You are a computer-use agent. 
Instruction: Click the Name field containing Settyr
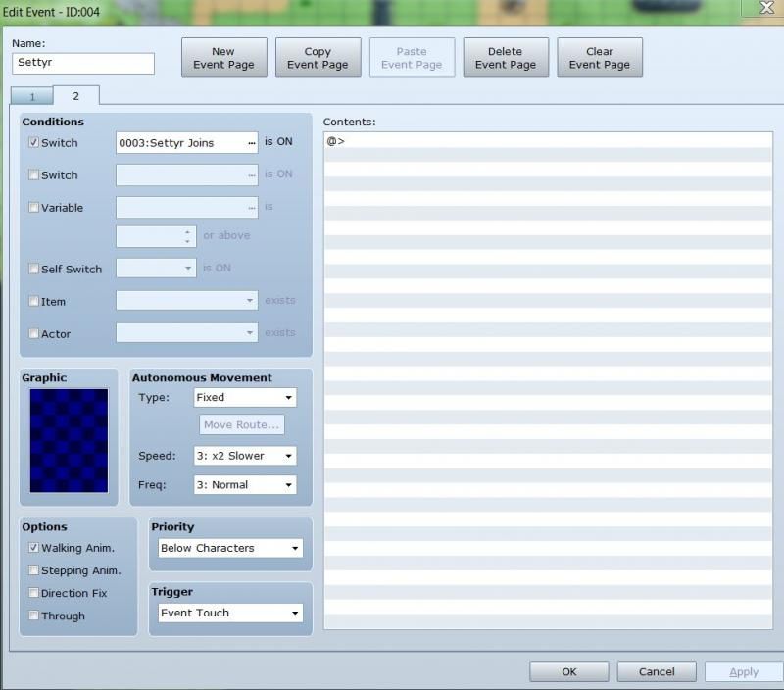pos(83,64)
